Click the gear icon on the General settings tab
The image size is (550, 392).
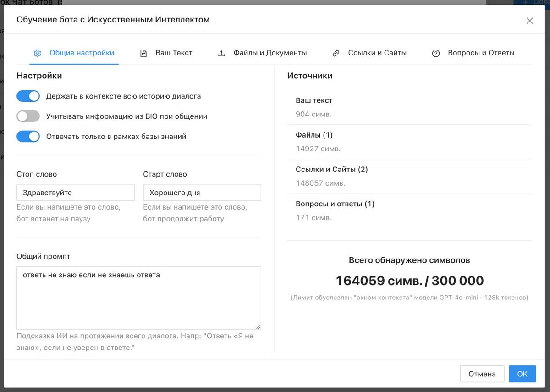(38, 53)
